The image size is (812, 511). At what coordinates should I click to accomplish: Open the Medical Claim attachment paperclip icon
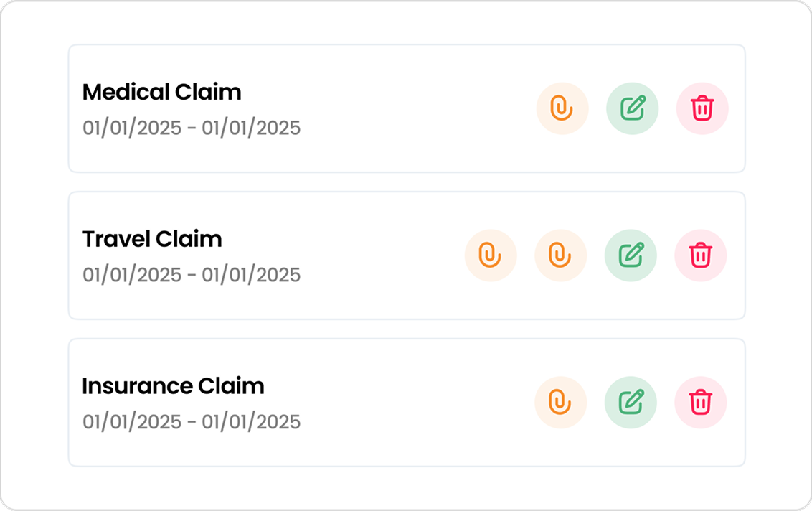(562, 108)
